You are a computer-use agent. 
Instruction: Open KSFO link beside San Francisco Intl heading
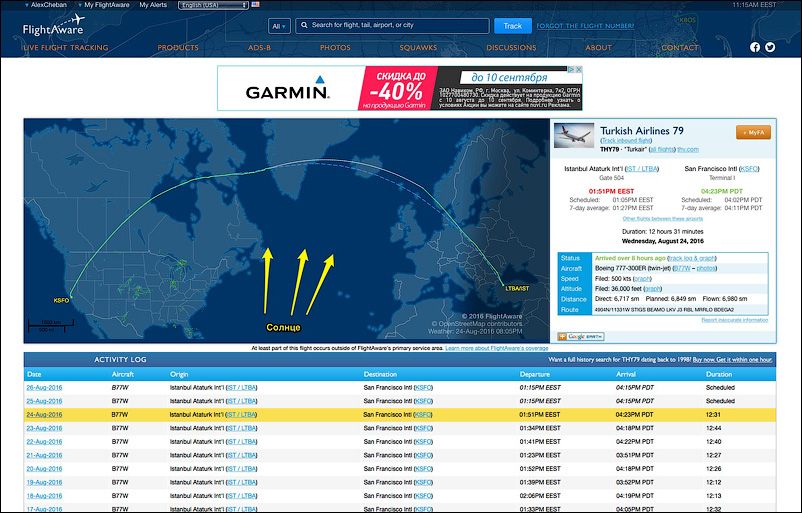[x=749, y=169]
